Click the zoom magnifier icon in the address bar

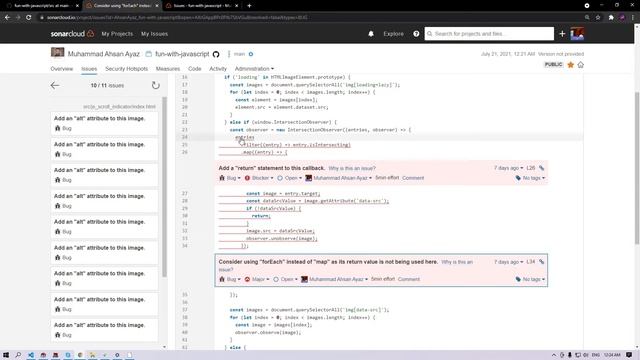pos(587,18)
